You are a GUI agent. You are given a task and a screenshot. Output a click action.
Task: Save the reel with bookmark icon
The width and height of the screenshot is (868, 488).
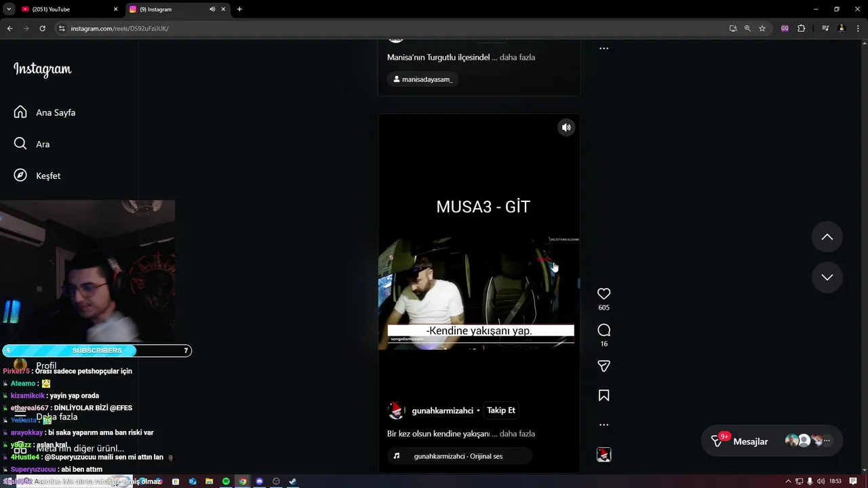604,395
